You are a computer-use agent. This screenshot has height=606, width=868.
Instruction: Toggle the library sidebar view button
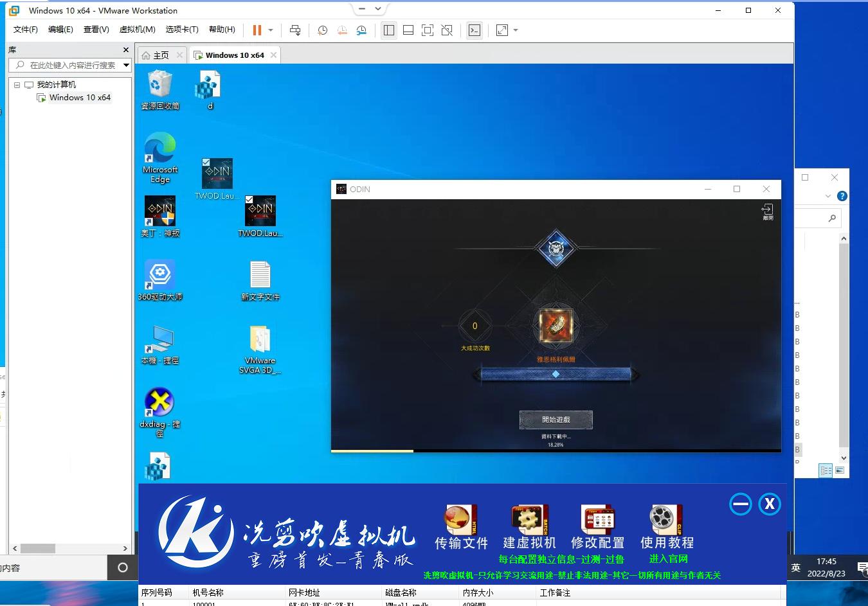tap(388, 30)
